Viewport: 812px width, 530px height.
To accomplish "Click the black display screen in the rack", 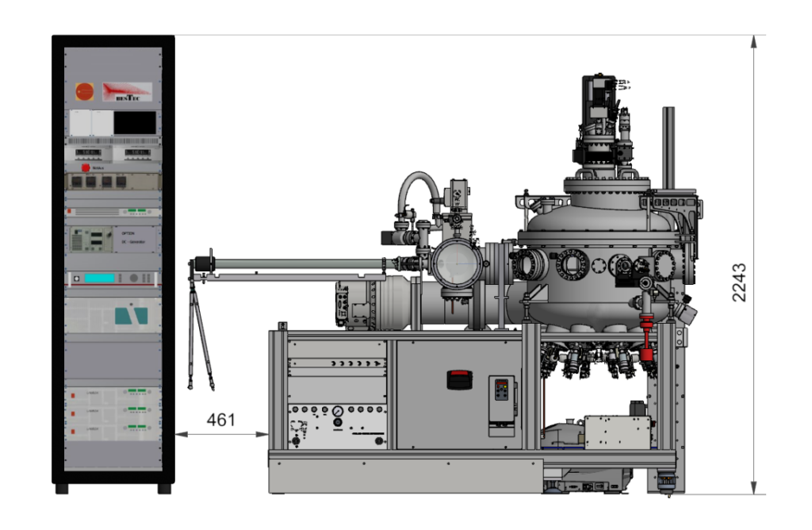I will [134, 122].
